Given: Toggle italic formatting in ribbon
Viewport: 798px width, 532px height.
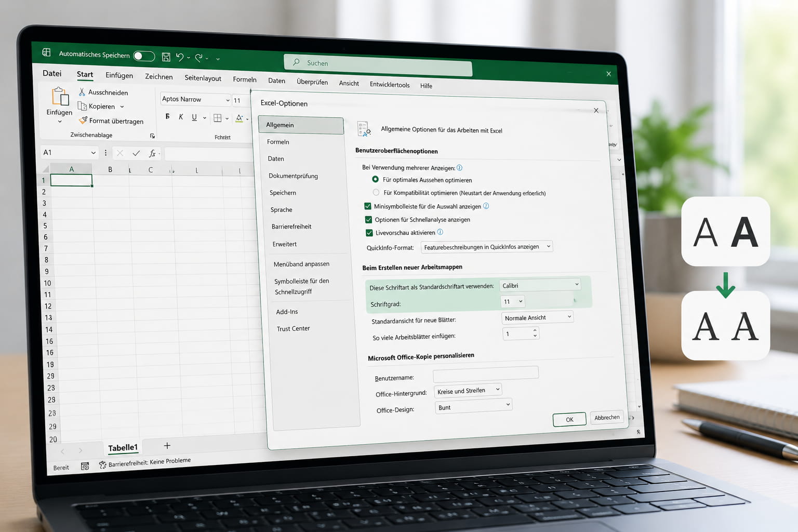Looking at the screenshot, I should point(181,117).
